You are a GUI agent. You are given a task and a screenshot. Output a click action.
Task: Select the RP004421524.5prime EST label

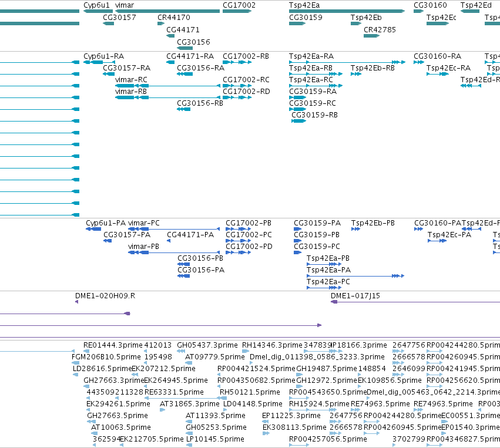pos(256,369)
